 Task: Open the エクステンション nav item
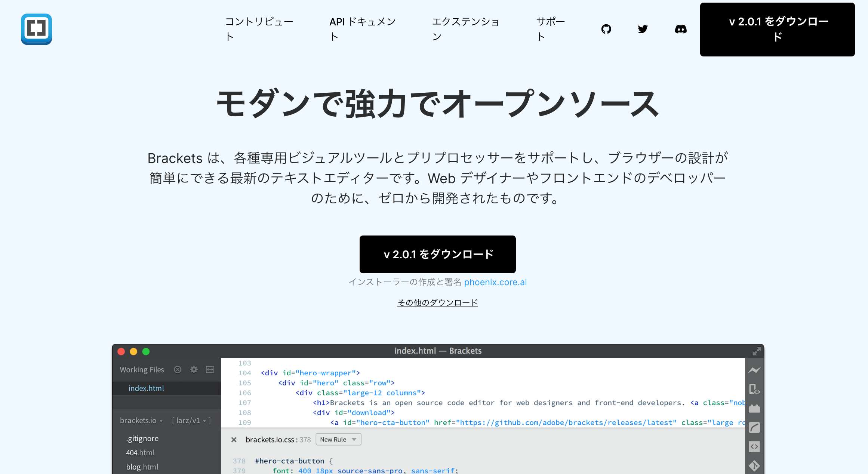click(466, 29)
